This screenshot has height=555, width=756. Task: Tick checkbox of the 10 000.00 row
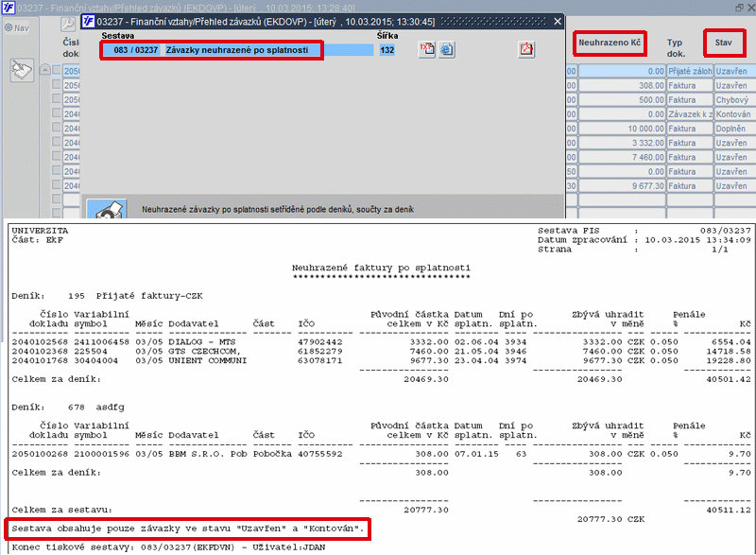(x=57, y=128)
